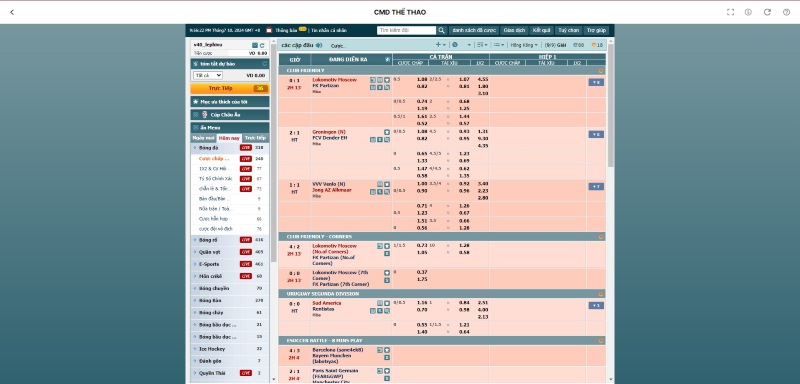Toggle Tỷ Số Chính Xác LIVE badge

246,179
